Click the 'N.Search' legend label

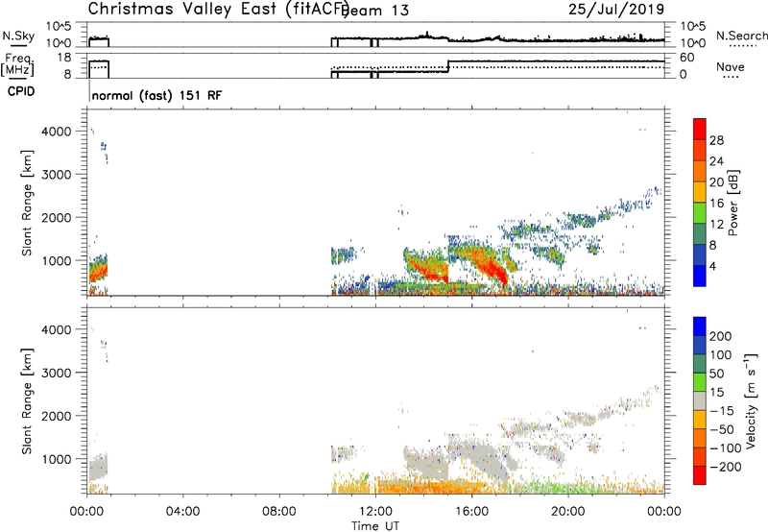(x=741, y=36)
